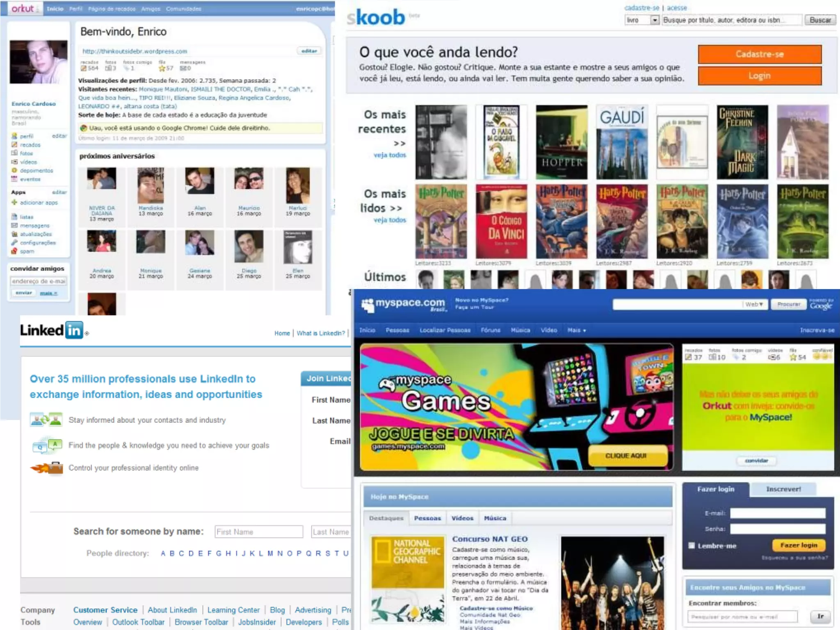Screen dimensions: 840x630
Task: Click the depoimentos icon in sidebar
Action: click(x=14, y=170)
